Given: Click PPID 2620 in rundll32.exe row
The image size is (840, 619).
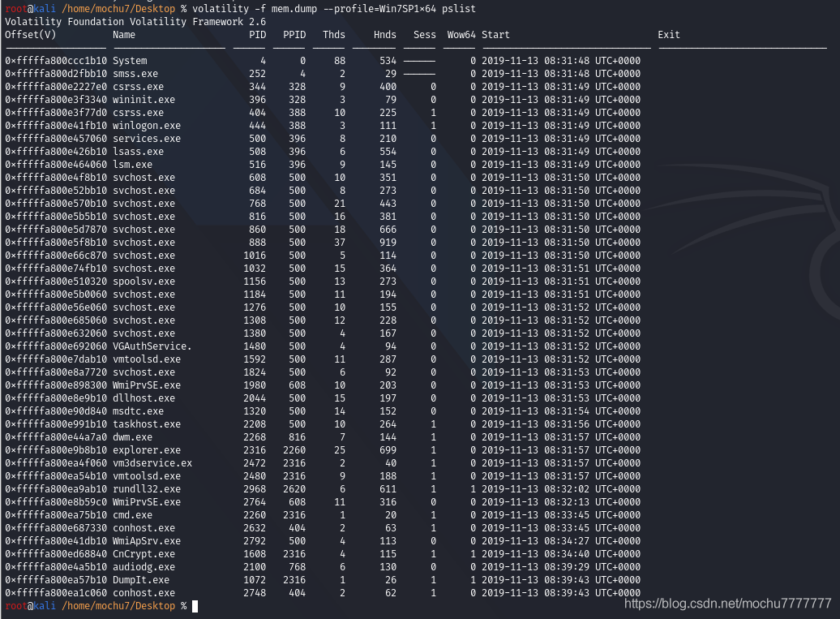Looking at the screenshot, I should pyautogui.click(x=294, y=488).
